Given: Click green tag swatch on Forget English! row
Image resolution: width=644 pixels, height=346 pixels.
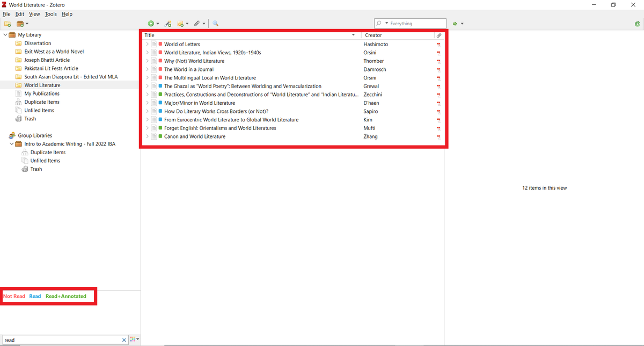Looking at the screenshot, I should (160, 128).
